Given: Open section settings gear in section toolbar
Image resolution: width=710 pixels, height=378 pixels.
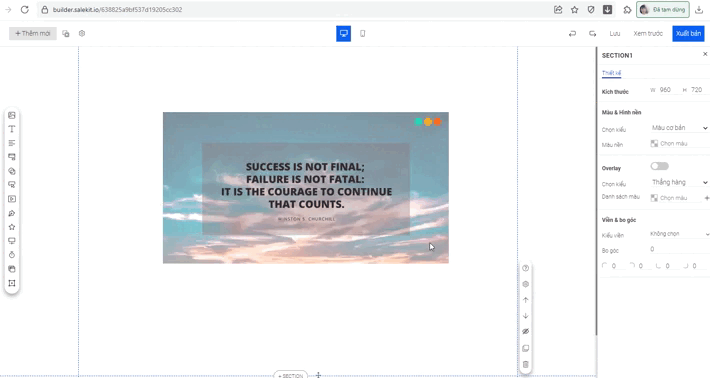Looking at the screenshot, I should [x=525, y=284].
